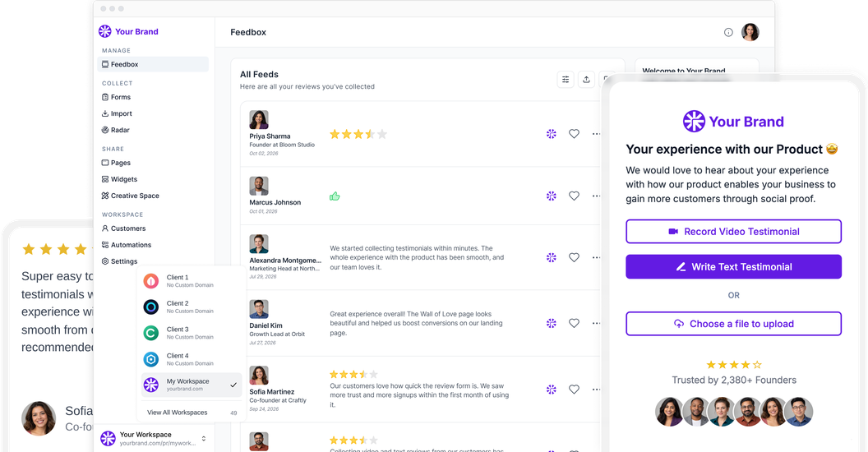Click Daniel Kim's review text
The width and height of the screenshot is (868, 452).
pos(416,323)
